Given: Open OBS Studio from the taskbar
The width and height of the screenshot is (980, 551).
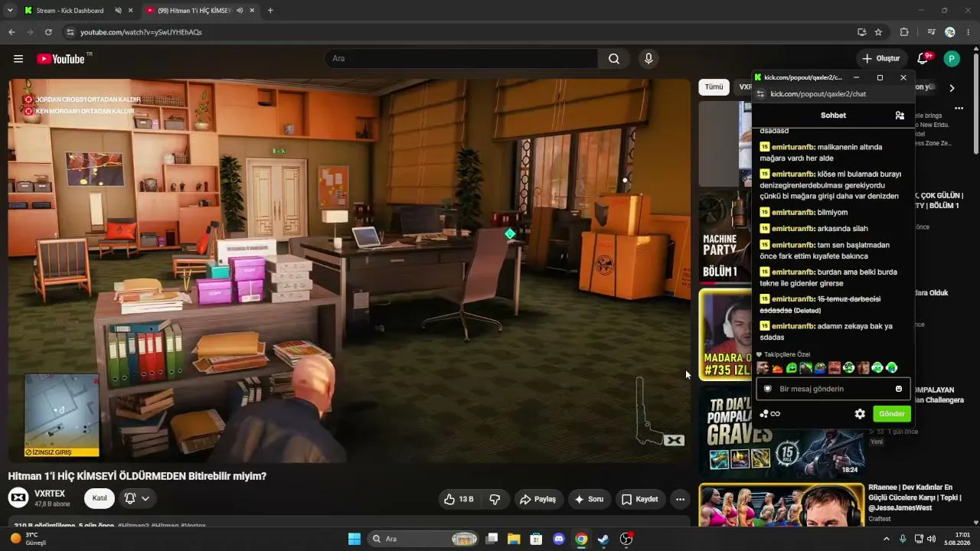Looking at the screenshot, I should (626, 539).
